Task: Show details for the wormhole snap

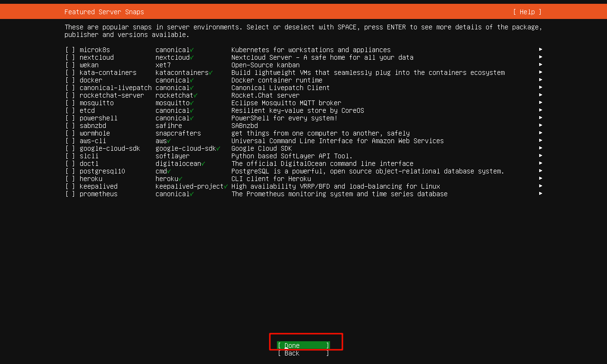Action: coord(540,133)
